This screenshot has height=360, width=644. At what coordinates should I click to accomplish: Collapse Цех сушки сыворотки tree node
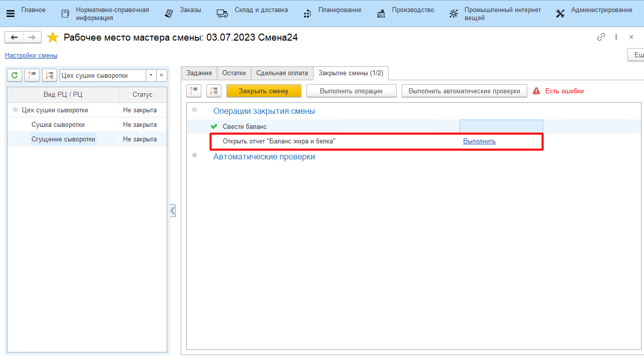pyautogui.click(x=15, y=110)
